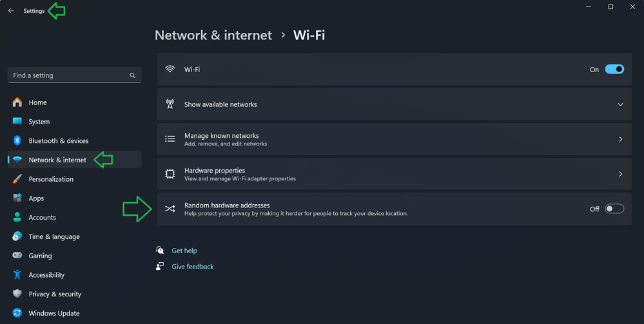Click the search magnifier icon
This screenshot has height=324, width=644.
pyautogui.click(x=133, y=75)
